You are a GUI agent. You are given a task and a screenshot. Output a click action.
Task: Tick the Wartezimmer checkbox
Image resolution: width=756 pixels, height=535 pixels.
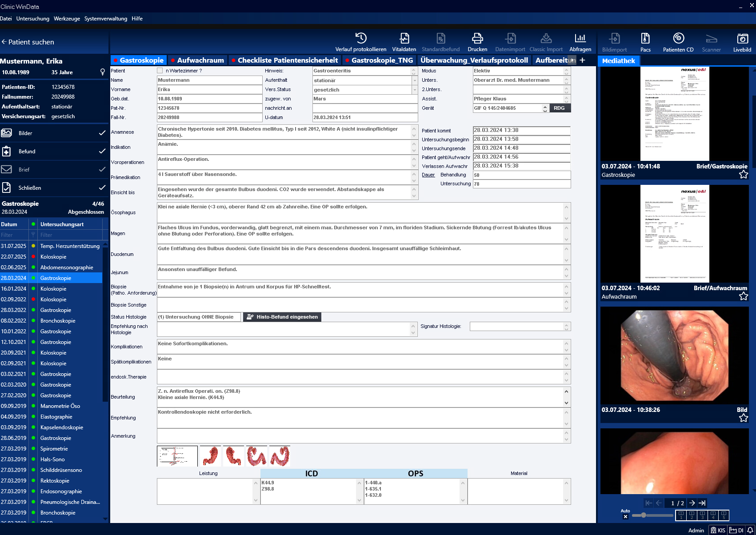160,71
